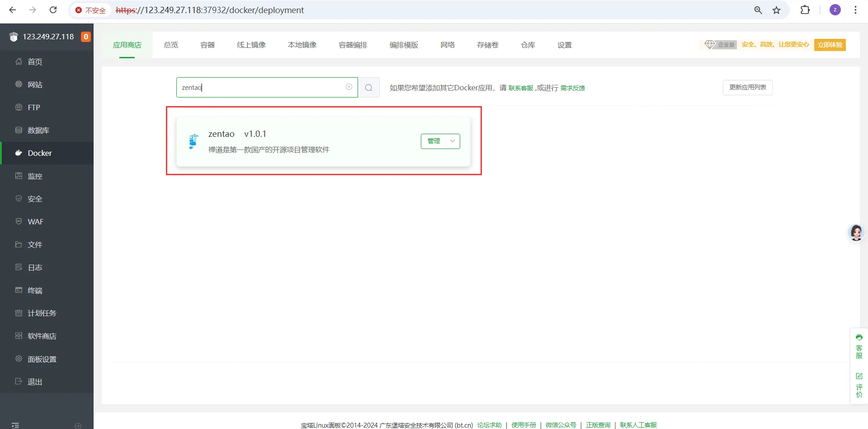Switch to the 应用商店 tab
The height and width of the screenshot is (429, 868).
pos(127,45)
